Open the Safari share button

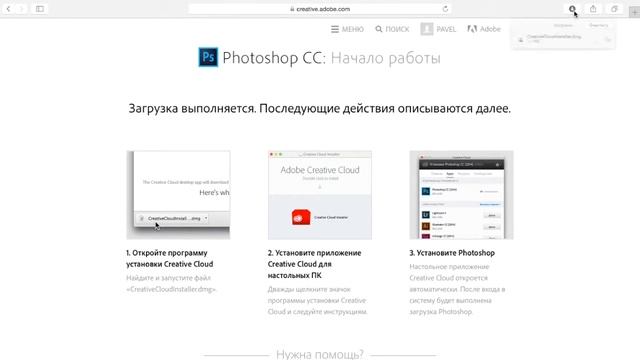point(593,9)
